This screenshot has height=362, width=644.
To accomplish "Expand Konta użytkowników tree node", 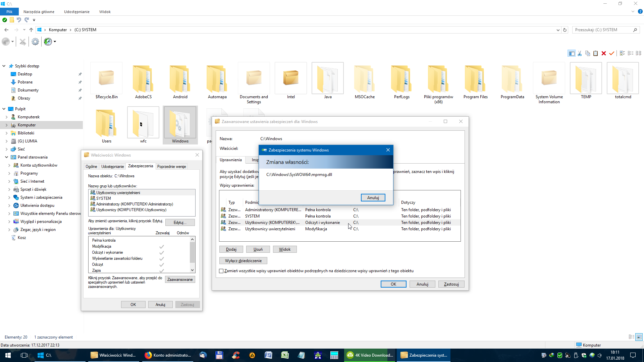I will [x=9, y=165].
